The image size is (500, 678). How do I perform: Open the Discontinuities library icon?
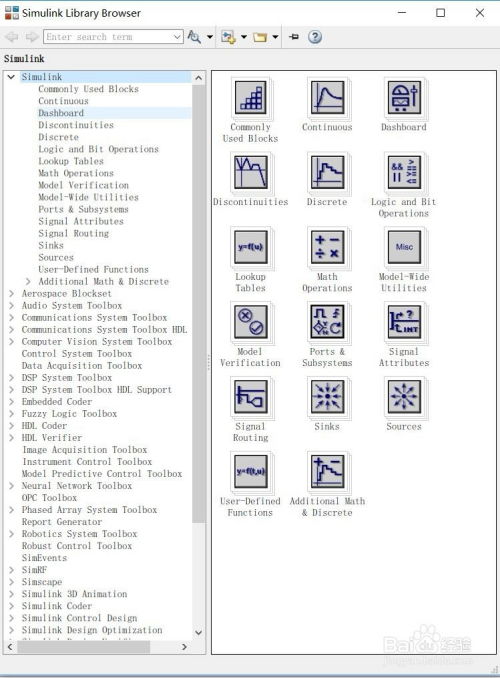(250, 173)
